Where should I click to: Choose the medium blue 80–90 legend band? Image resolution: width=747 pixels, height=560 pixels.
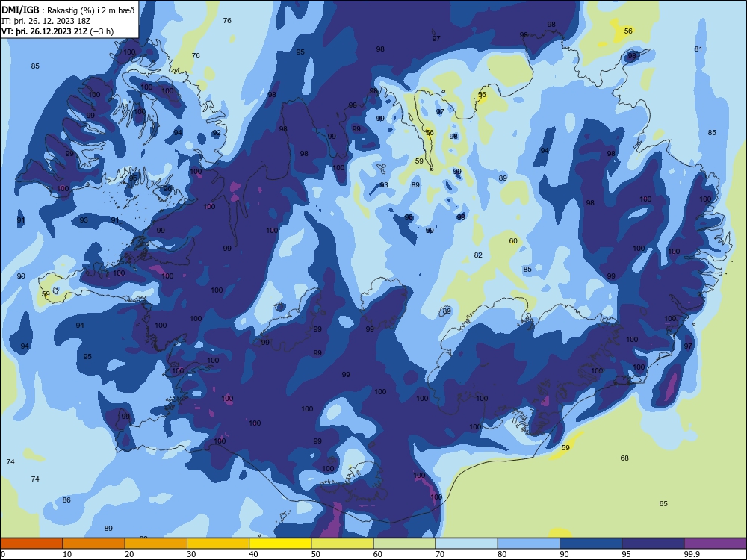click(529, 544)
